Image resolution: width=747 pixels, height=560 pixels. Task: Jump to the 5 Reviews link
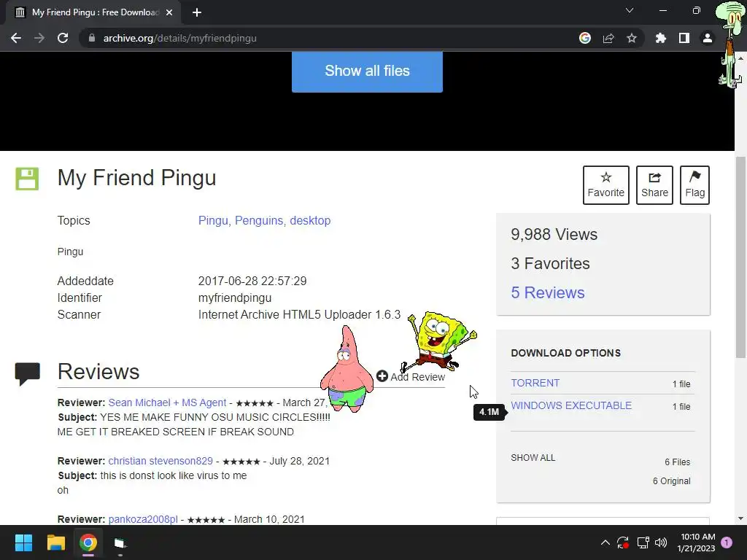coord(548,292)
